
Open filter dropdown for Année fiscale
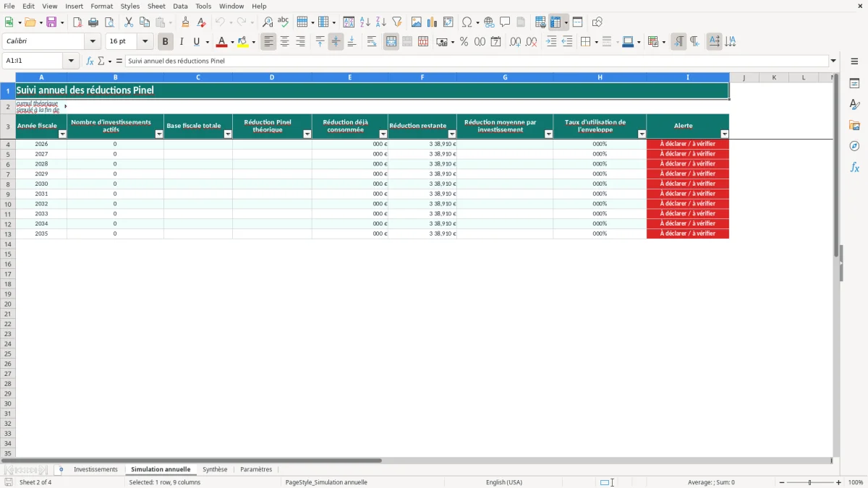click(x=62, y=134)
